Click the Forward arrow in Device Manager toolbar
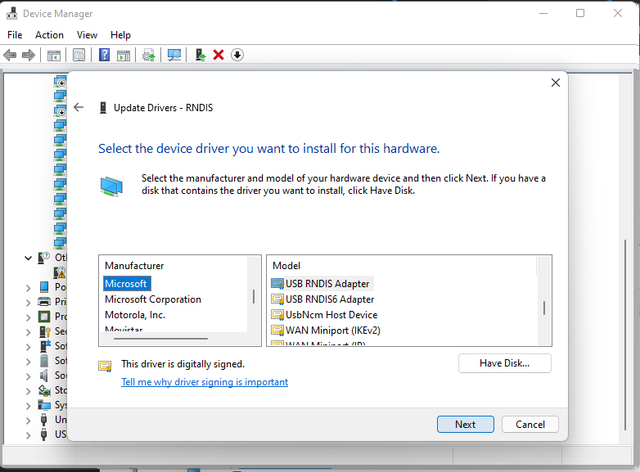 coord(28,55)
